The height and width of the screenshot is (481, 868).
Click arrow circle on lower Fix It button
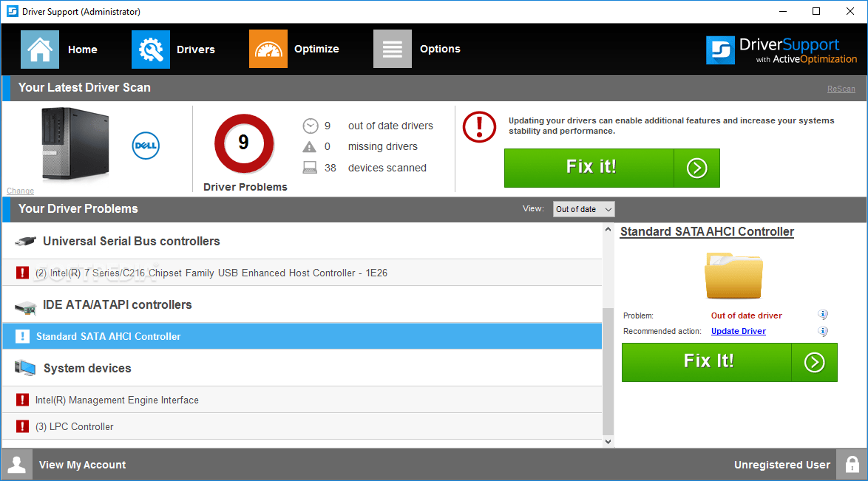pos(814,363)
